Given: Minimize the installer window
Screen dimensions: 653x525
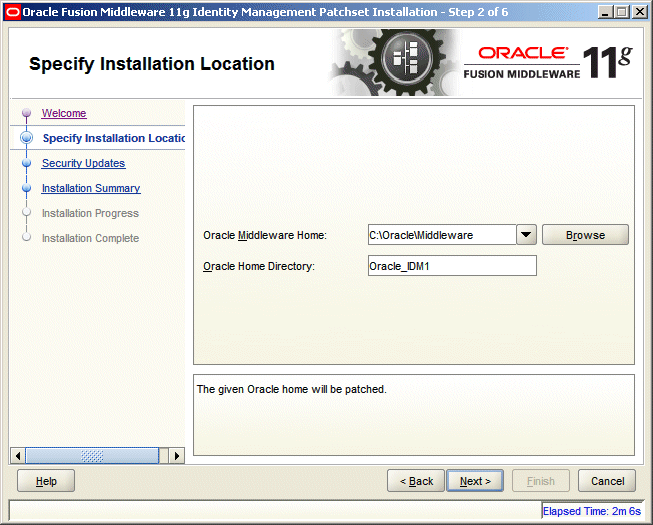Looking at the screenshot, I should [605, 12].
